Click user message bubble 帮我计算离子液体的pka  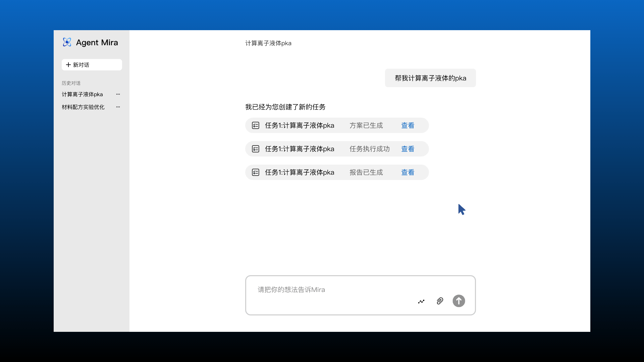point(430,78)
